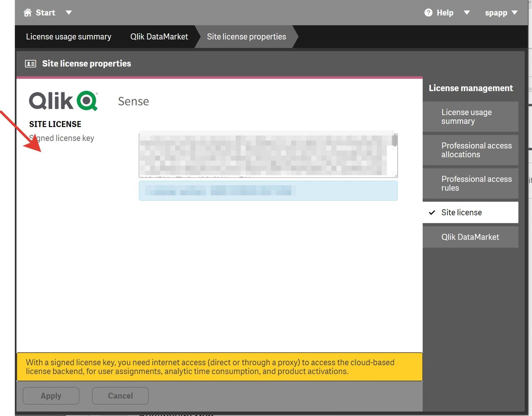Click the 'License management' heading

pyautogui.click(x=471, y=88)
